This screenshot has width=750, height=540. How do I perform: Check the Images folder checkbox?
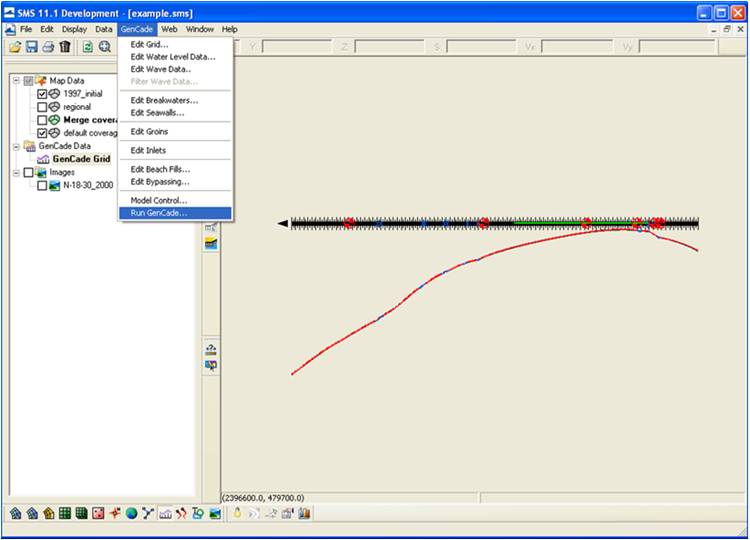point(29,172)
